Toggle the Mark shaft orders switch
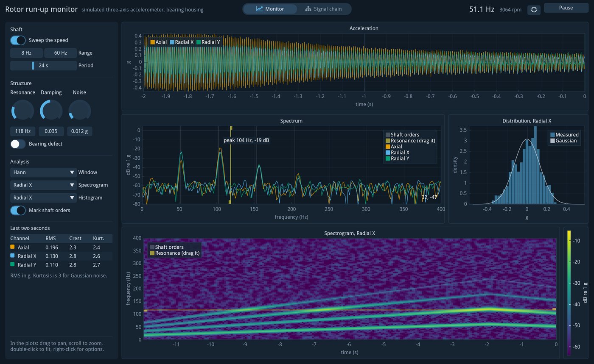This screenshot has width=594, height=364. click(x=18, y=210)
